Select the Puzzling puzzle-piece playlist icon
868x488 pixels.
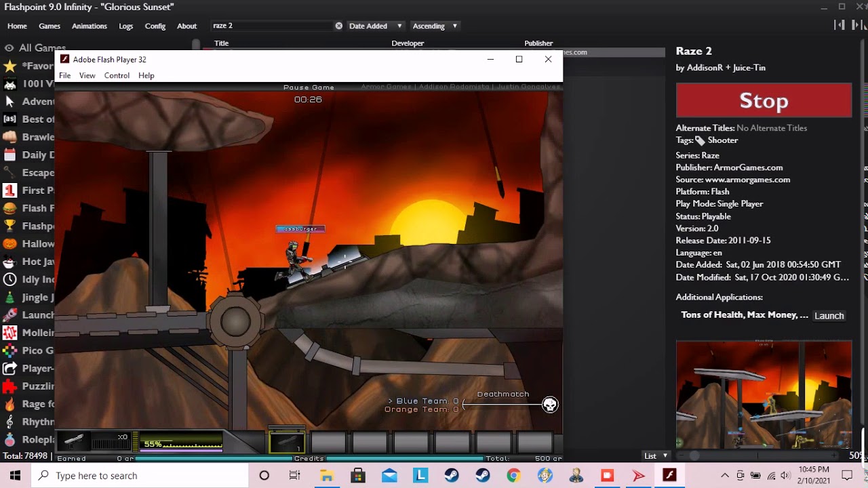pyautogui.click(x=9, y=386)
